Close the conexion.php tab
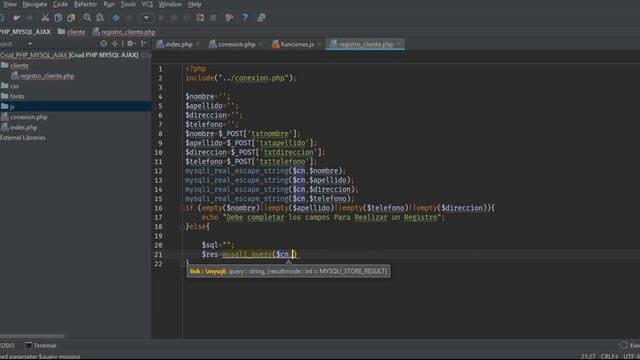This screenshot has height=360, width=640. [261, 44]
